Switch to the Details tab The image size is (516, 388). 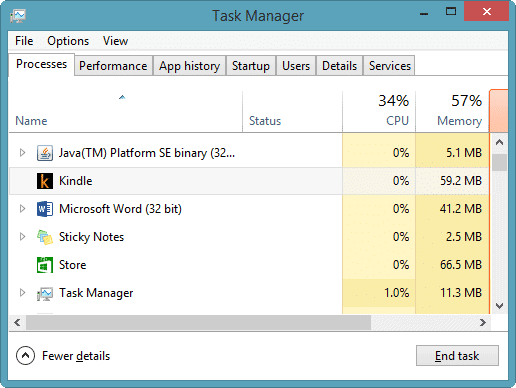coord(339,66)
